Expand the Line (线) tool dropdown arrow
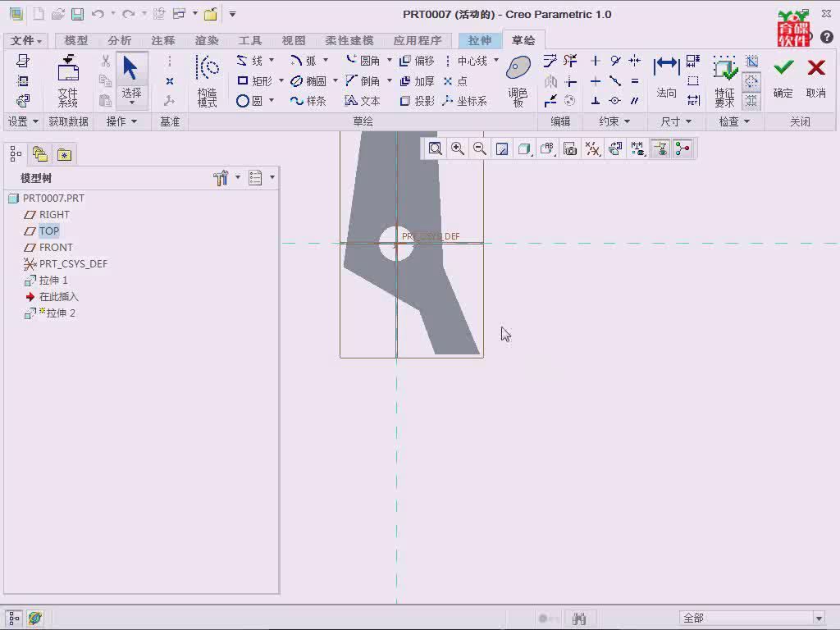 pos(272,60)
